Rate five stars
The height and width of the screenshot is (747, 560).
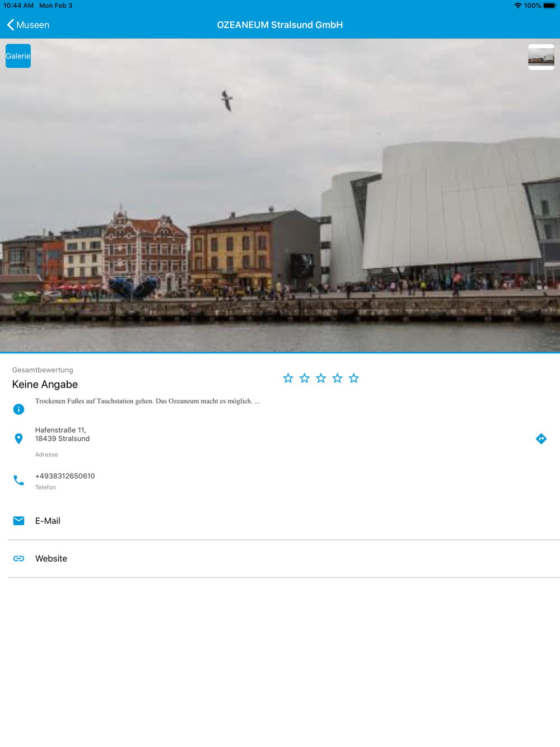pyautogui.click(x=354, y=379)
